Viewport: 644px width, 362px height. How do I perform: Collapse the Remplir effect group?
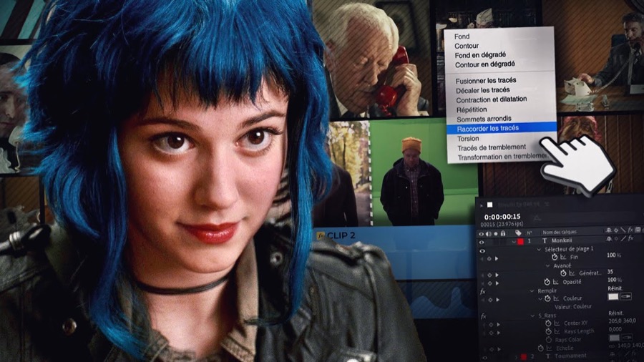tap(532, 291)
